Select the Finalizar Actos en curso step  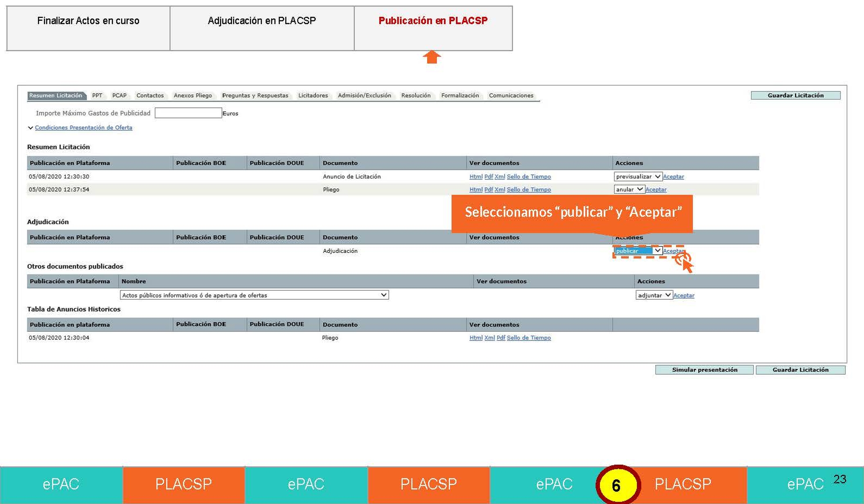(x=88, y=28)
